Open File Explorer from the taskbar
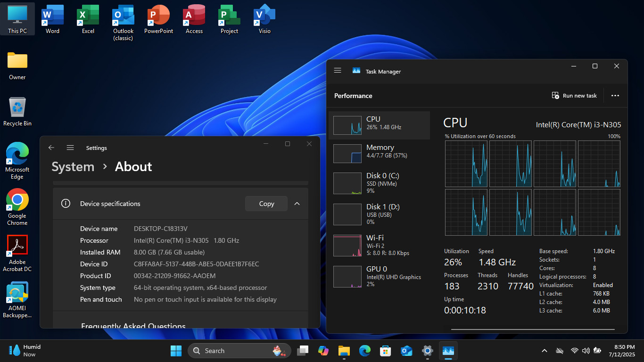The height and width of the screenshot is (362, 644). click(344, 351)
